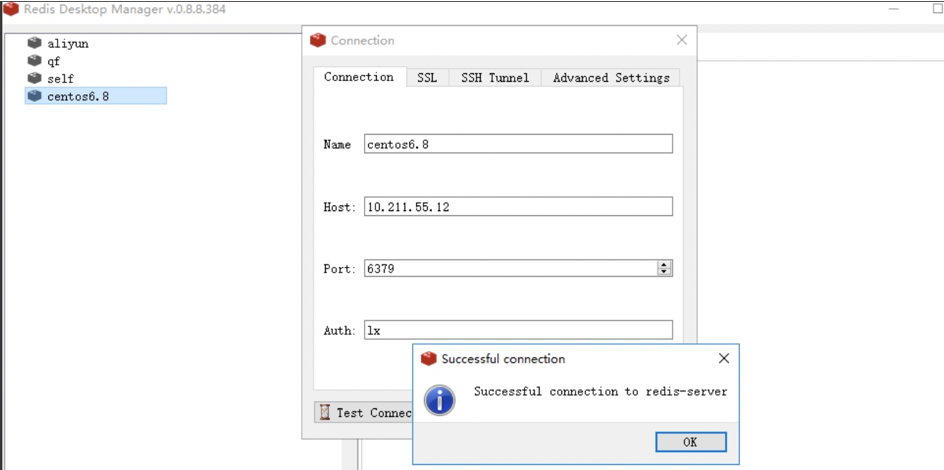
Task: Click the 'Successful connection to redis-server' message text
Action: point(601,392)
